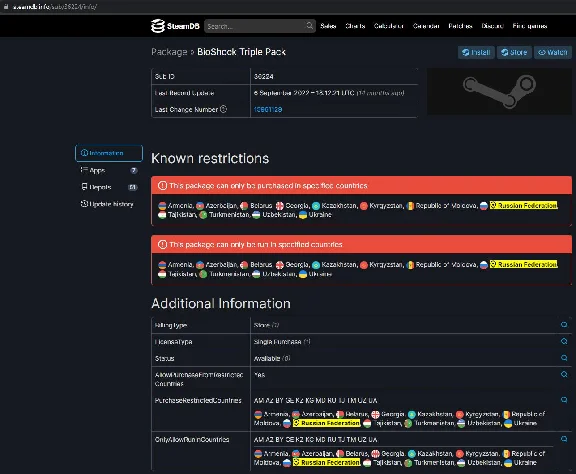This screenshot has height=474, width=576.
Task: Click the SteamDB logo icon
Action: coord(158,26)
